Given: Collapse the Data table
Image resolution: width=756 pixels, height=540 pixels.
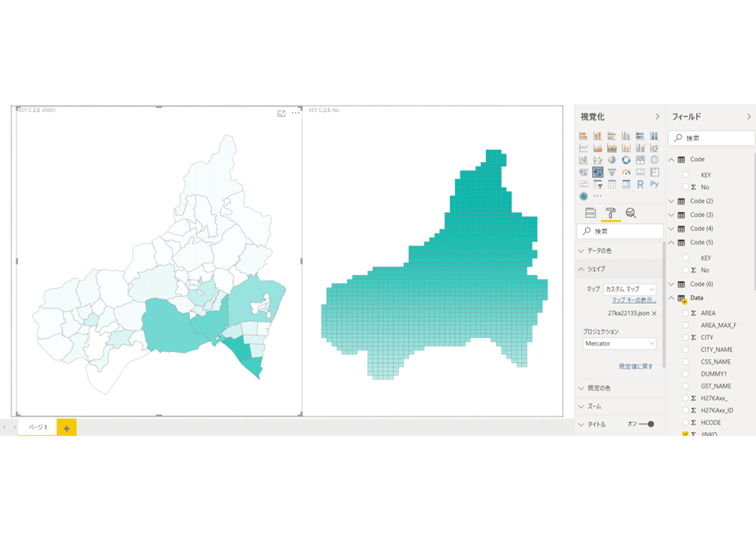Looking at the screenshot, I should pyautogui.click(x=671, y=298).
